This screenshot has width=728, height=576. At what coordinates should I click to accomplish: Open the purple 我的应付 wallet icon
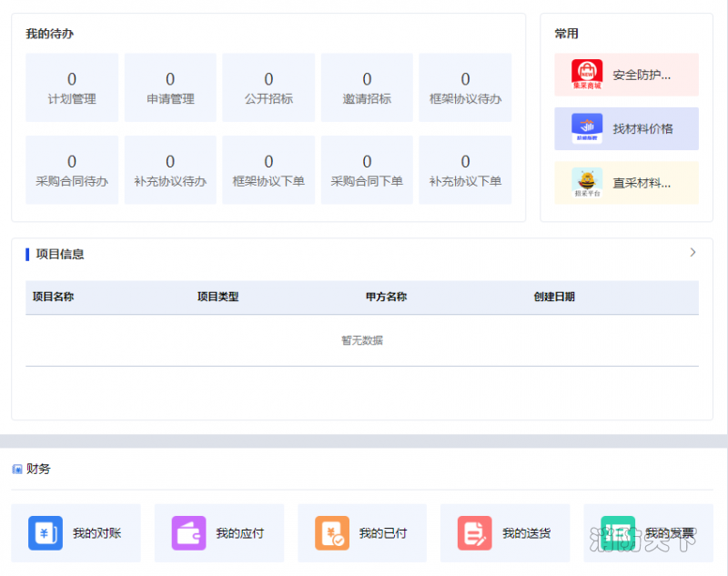click(188, 533)
